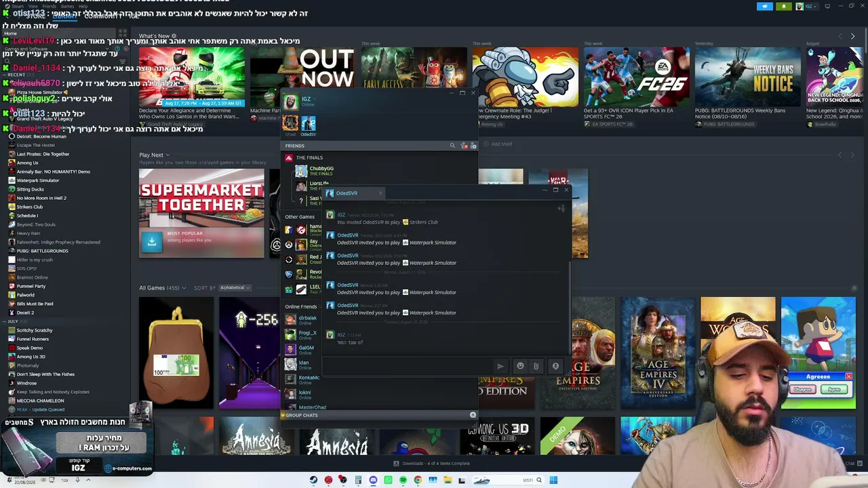Open the Age of Empires IV game cover
This screenshot has width=868, height=488.
(x=658, y=352)
